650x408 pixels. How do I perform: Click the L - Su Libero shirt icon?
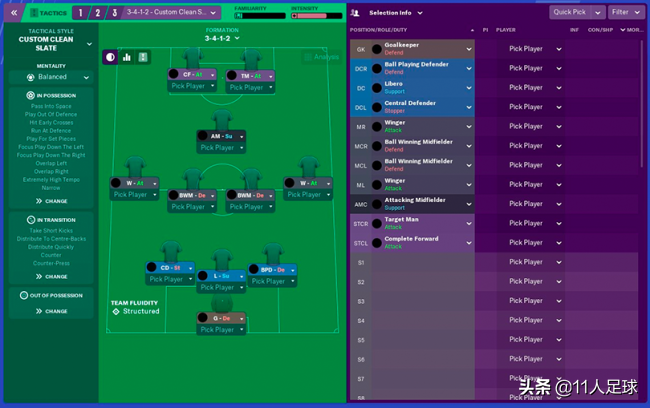tap(222, 260)
